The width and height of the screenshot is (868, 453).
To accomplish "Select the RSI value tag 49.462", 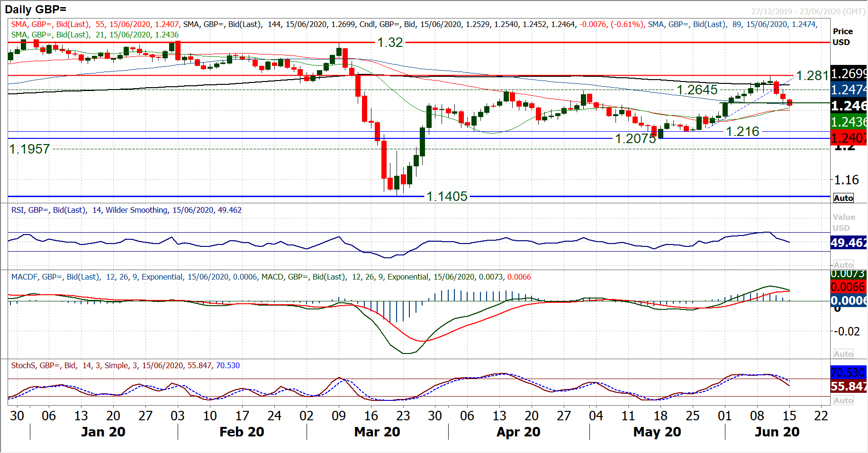I will 849,243.
